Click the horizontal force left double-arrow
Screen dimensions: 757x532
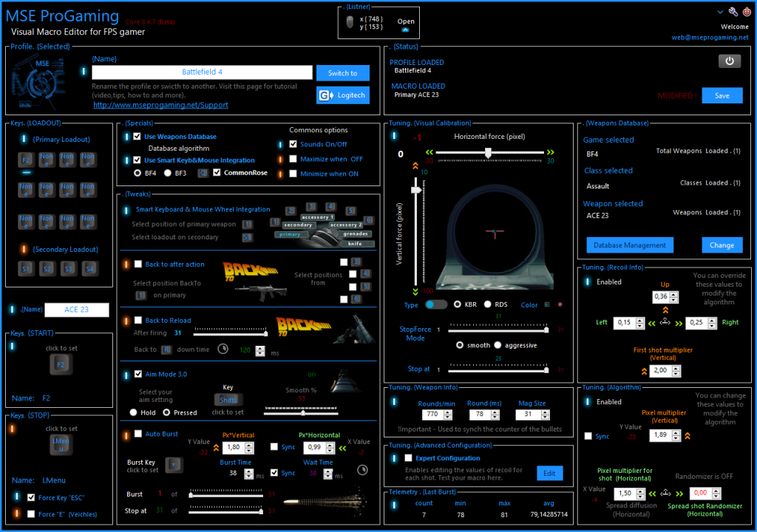[430, 152]
